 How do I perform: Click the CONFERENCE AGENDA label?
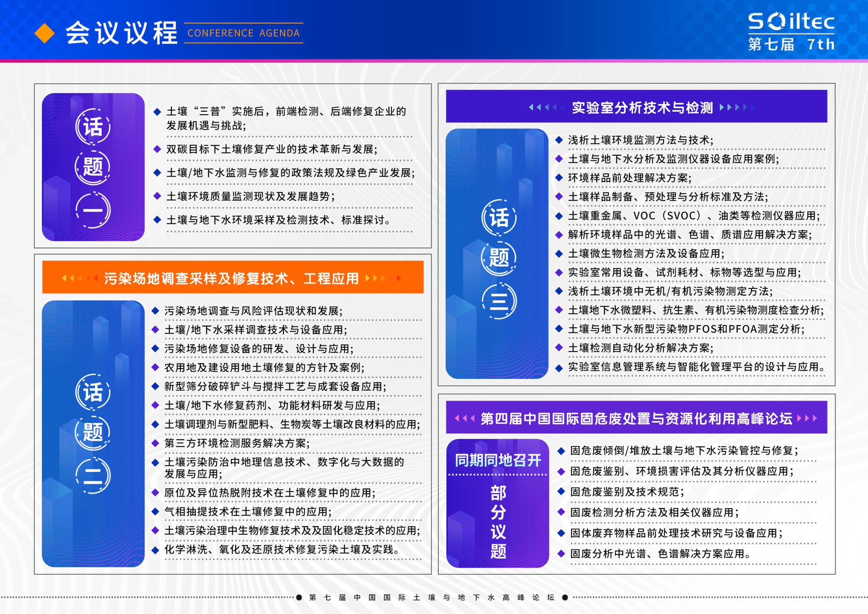(243, 33)
